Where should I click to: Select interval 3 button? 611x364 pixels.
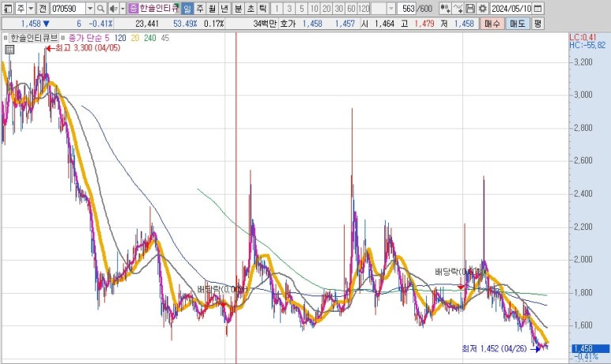pos(289,8)
